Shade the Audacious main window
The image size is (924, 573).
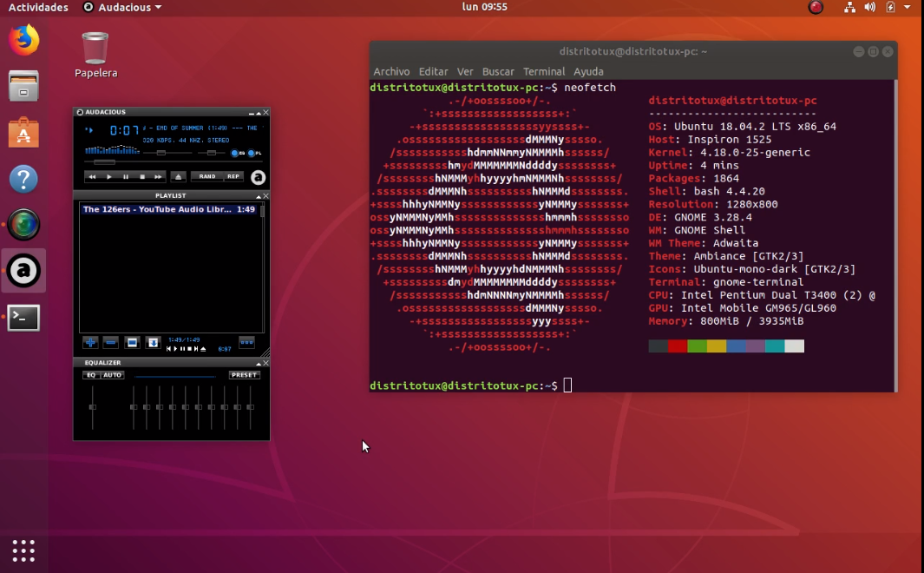click(258, 113)
